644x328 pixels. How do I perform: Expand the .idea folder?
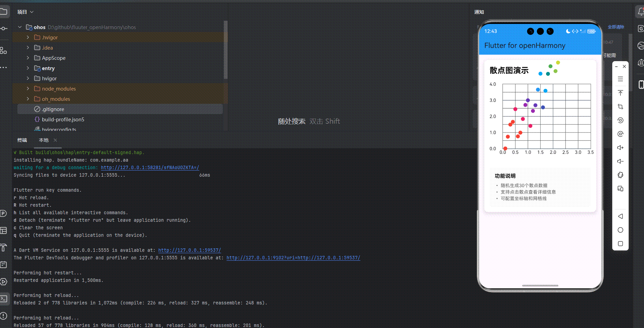pyautogui.click(x=28, y=47)
